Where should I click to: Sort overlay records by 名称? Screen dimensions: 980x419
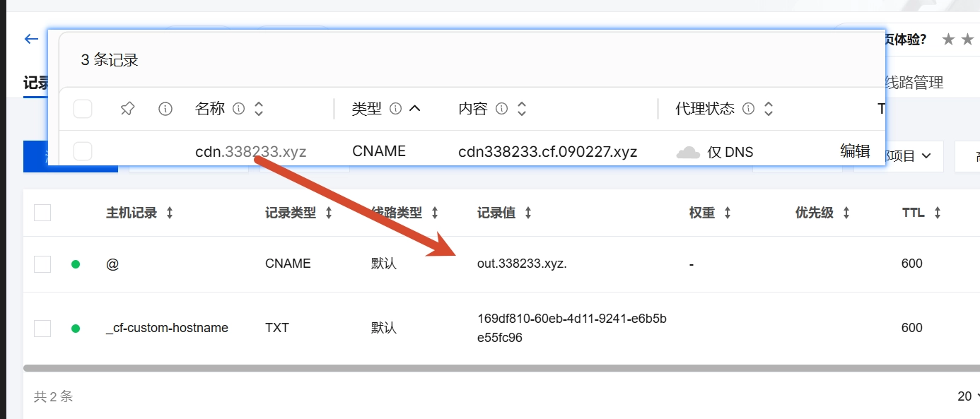click(x=259, y=109)
